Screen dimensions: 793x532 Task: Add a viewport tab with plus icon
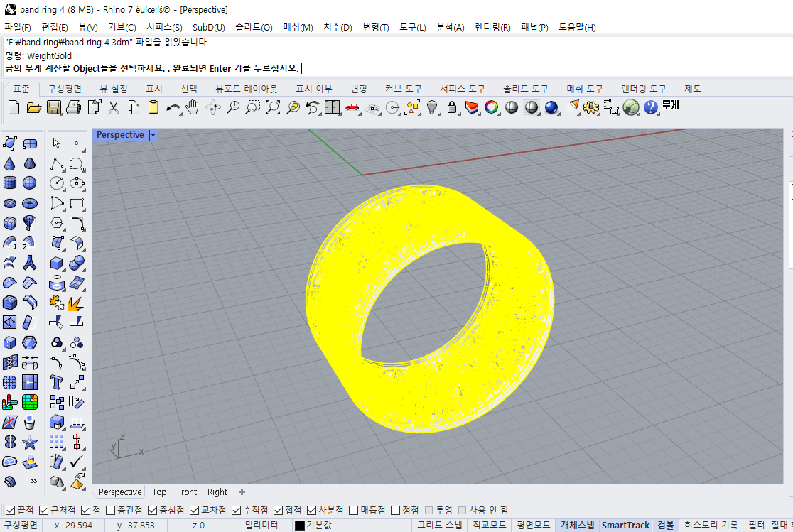pyautogui.click(x=242, y=492)
